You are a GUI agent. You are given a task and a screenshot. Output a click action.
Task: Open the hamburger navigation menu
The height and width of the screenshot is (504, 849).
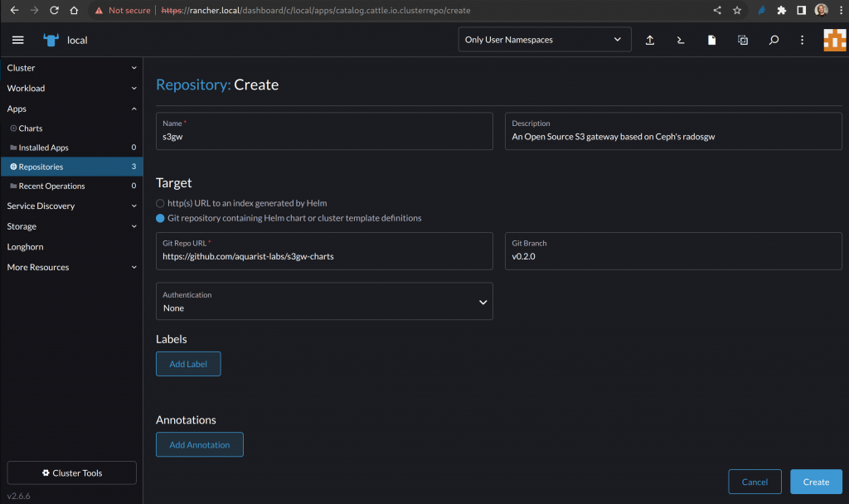18,40
